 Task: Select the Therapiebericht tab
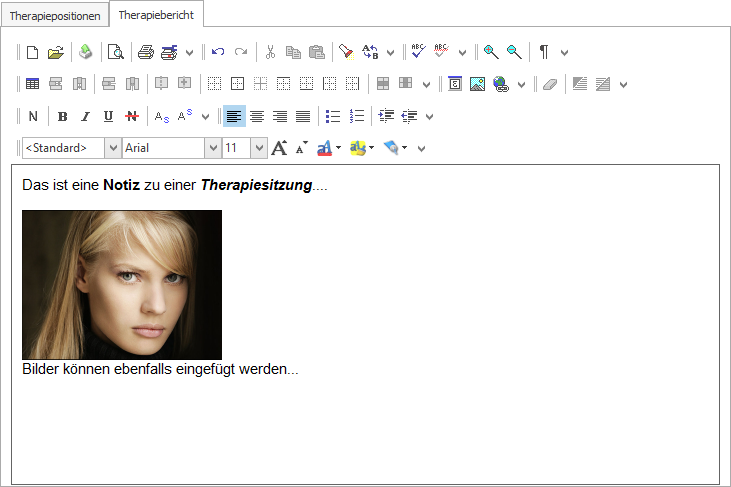point(156,15)
